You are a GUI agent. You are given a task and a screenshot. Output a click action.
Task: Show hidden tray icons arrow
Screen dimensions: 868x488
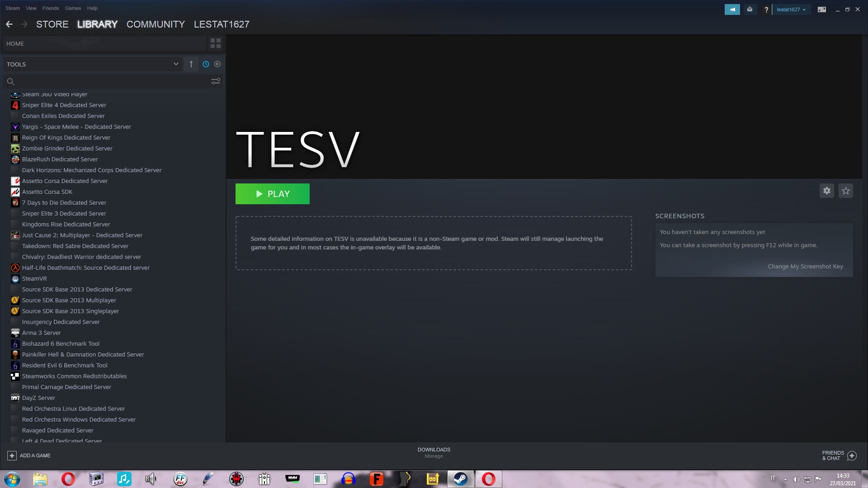[x=785, y=479]
